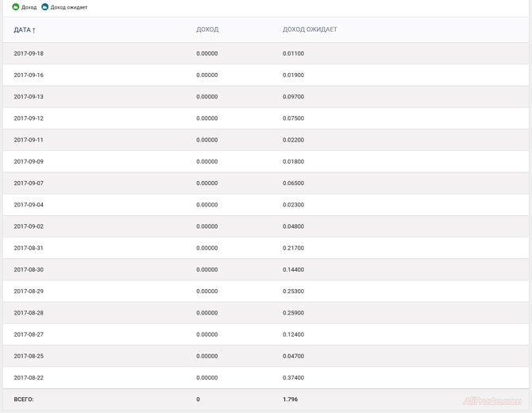This screenshot has width=532, height=413.
Task: Click the 0.09700 value for 2017-09-13
Action: pos(293,97)
